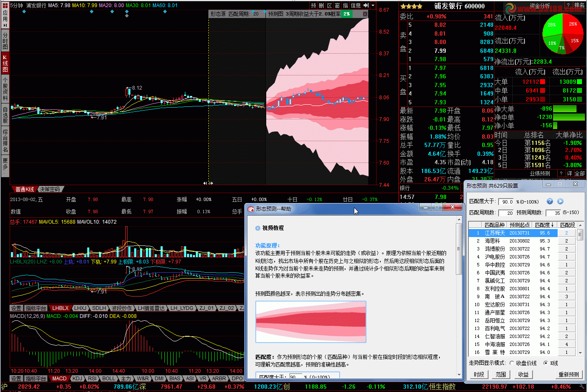Click the 资金分析 help question mark
The height and width of the screenshot is (392, 587).
(x=568, y=5)
